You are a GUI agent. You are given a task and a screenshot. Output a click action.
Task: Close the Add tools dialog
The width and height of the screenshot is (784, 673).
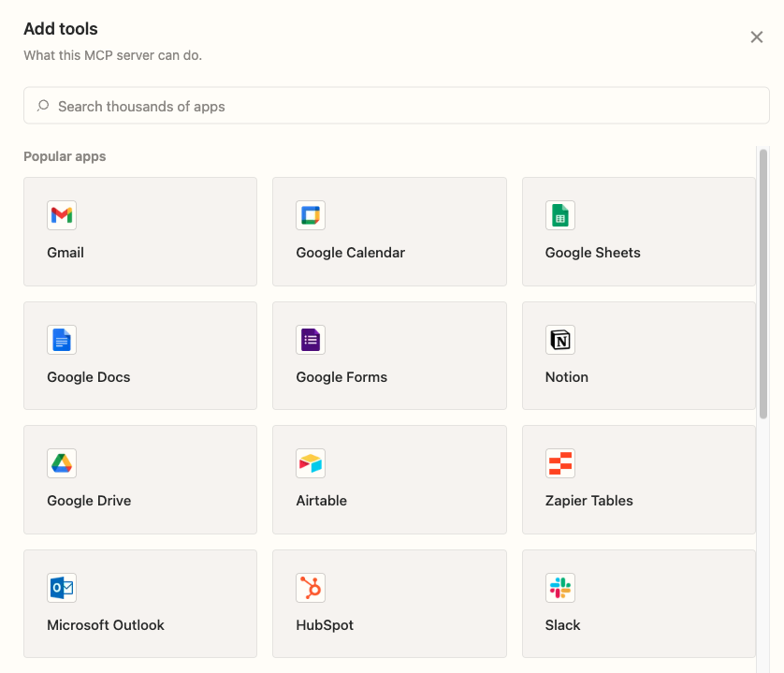(x=757, y=37)
